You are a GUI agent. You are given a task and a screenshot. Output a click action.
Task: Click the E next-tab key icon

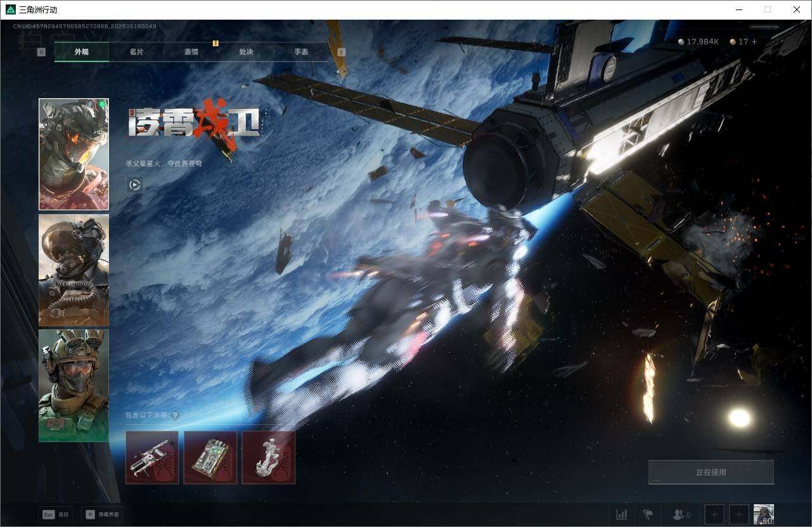tap(341, 52)
